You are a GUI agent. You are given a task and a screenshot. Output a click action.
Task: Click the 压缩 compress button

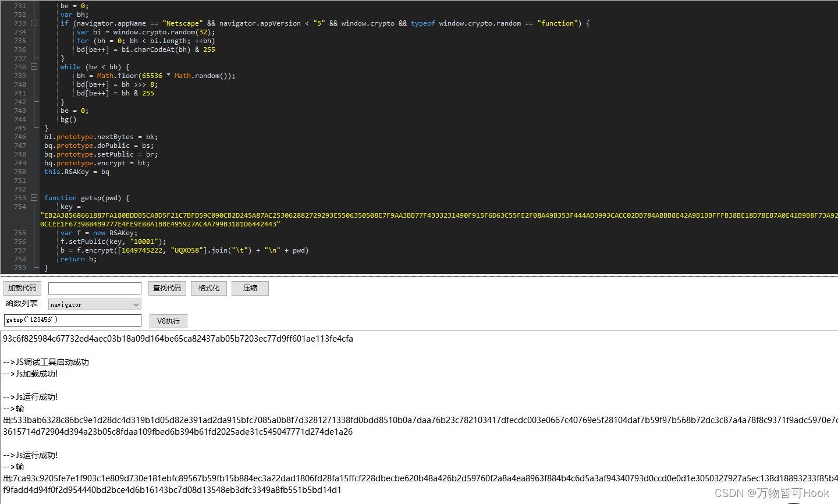[250, 288]
